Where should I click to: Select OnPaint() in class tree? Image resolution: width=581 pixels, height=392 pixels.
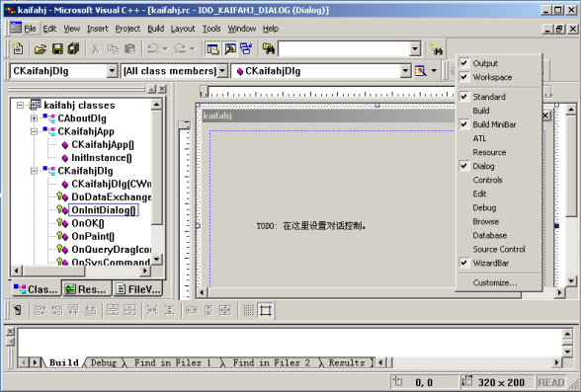[x=93, y=236]
